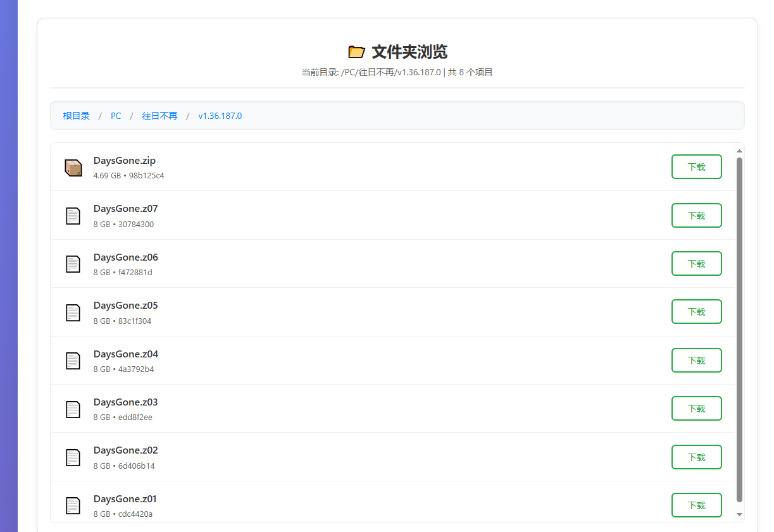Open the PC breadcrumb link
Screen dimensions: 774x532
116,116
